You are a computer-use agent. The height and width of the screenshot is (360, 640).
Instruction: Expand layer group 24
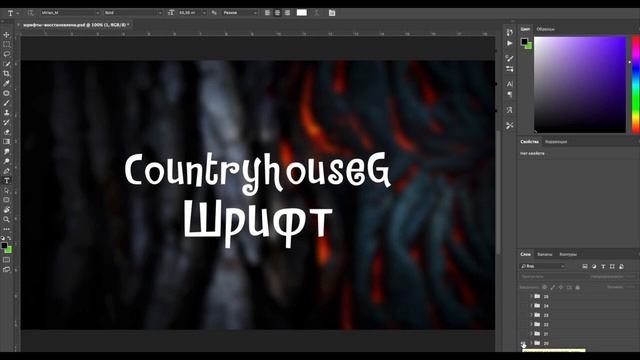531,306
